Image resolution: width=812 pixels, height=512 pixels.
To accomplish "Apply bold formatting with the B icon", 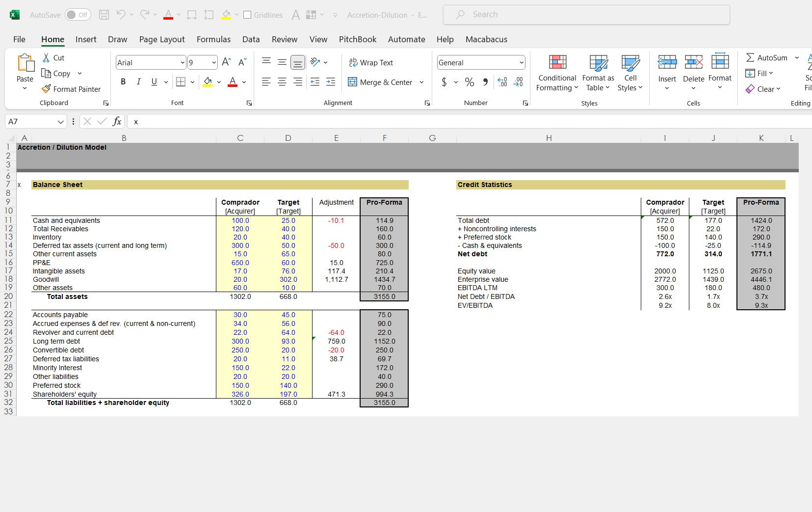I will point(123,82).
